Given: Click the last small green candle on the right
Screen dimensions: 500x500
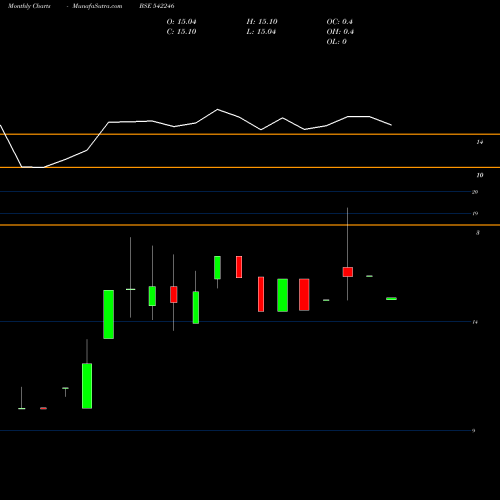Looking at the screenshot, I should [x=391, y=299].
